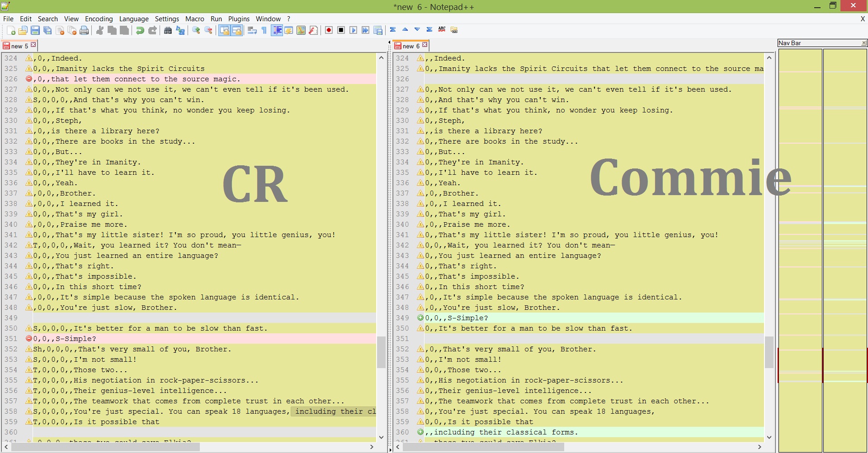
Task: Open Find using the binoculars icon
Action: tap(168, 30)
